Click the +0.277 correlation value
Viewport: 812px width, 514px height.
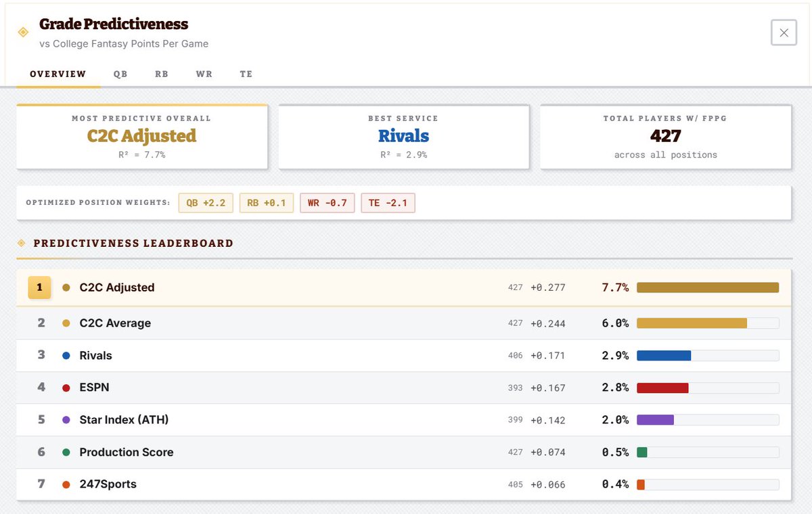point(547,287)
